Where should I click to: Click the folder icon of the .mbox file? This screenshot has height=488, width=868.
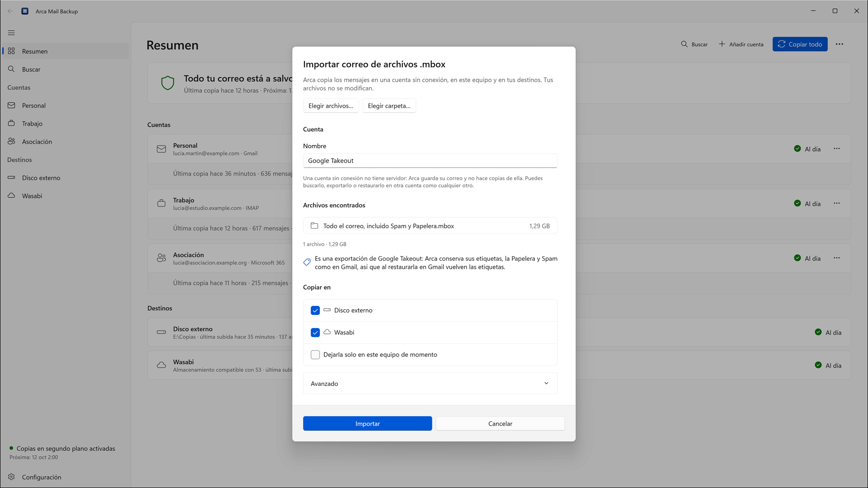coord(314,225)
